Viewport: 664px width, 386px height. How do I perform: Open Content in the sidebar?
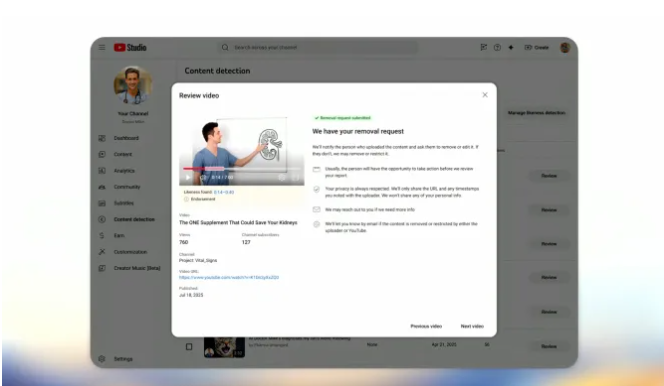pyautogui.click(x=123, y=154)
